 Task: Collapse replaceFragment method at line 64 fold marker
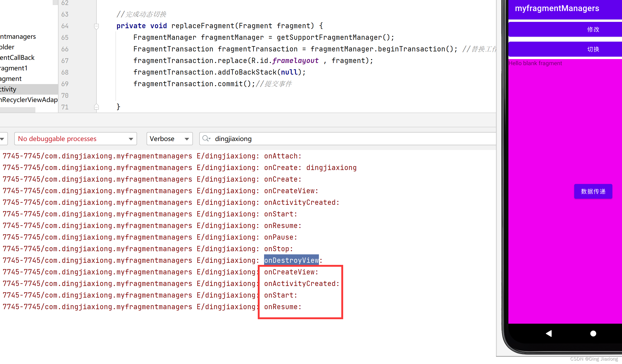pyautogui.click(x=96, y=26)
